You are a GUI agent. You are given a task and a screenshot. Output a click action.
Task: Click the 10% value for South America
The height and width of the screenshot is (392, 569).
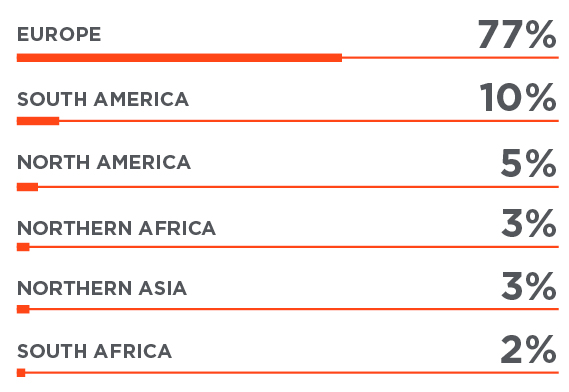pos(518,97)
